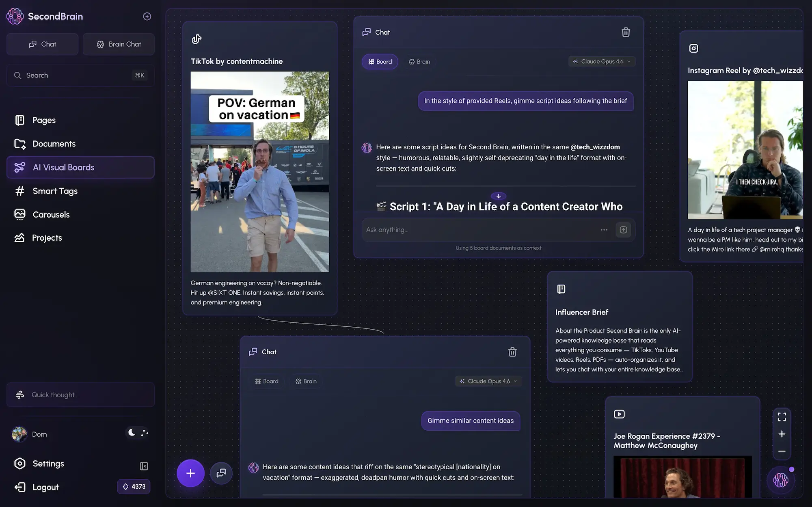Open the Brain Chat button in sidebar
This screenshot has height=507, width=812.
[x=119, y=44]
